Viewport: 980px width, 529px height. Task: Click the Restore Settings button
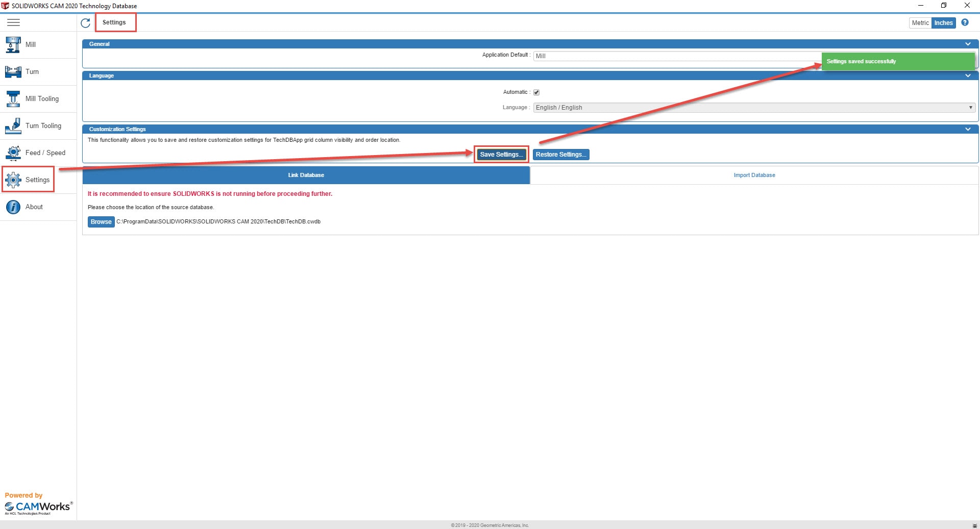point(561,155)
